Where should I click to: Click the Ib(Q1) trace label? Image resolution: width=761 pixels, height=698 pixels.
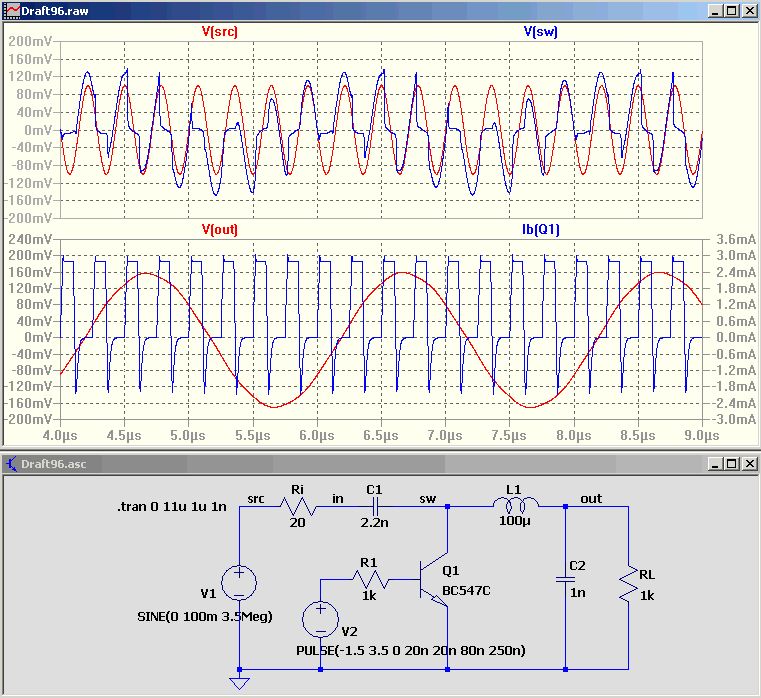click(540, 229)
